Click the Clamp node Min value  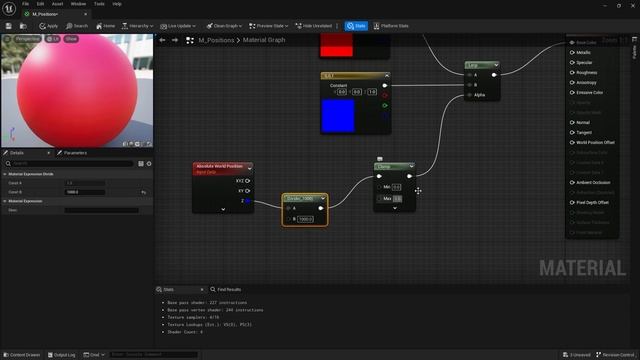(396, 187)
